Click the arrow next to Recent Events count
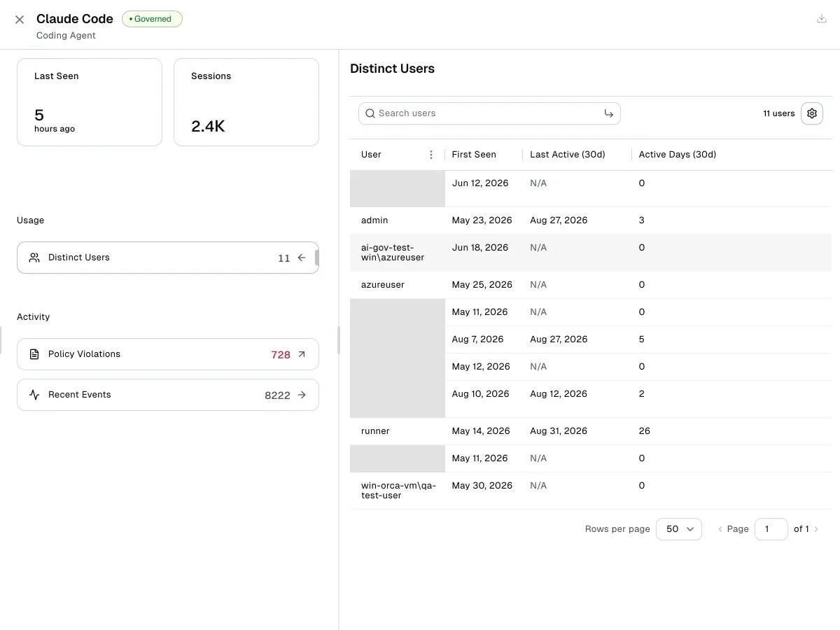 [x=302, y=395]
